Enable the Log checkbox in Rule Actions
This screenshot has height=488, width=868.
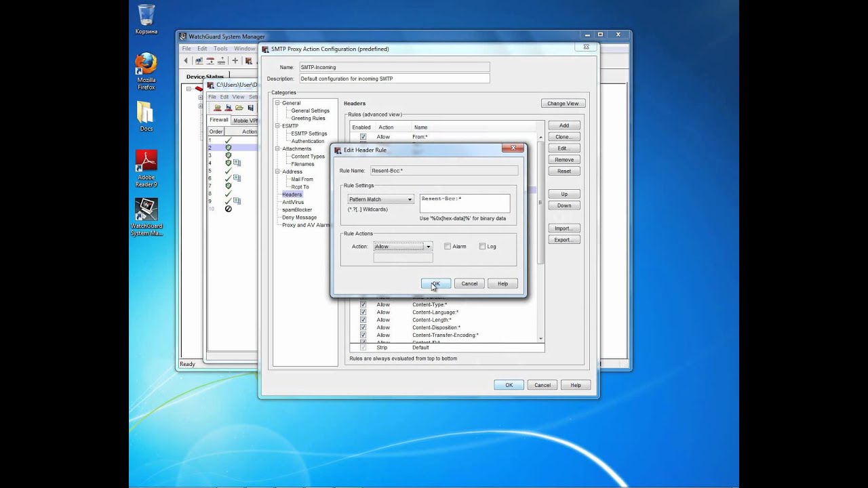[482, 246]
